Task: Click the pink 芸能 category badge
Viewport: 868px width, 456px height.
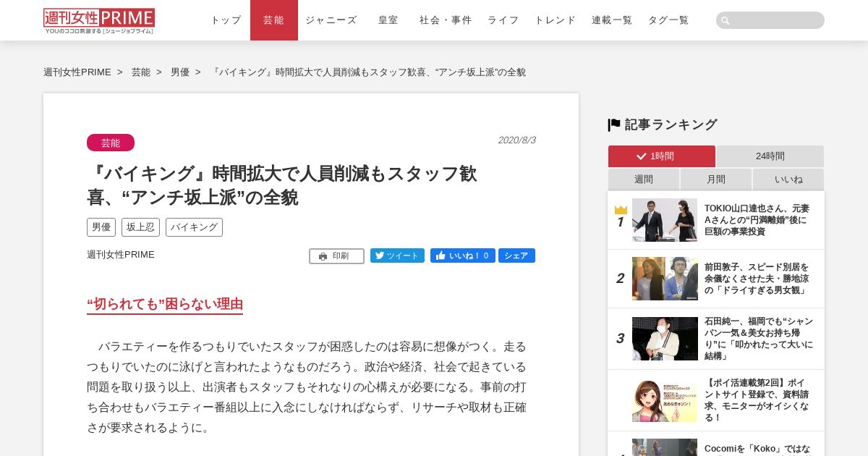Action: point(111,143)
